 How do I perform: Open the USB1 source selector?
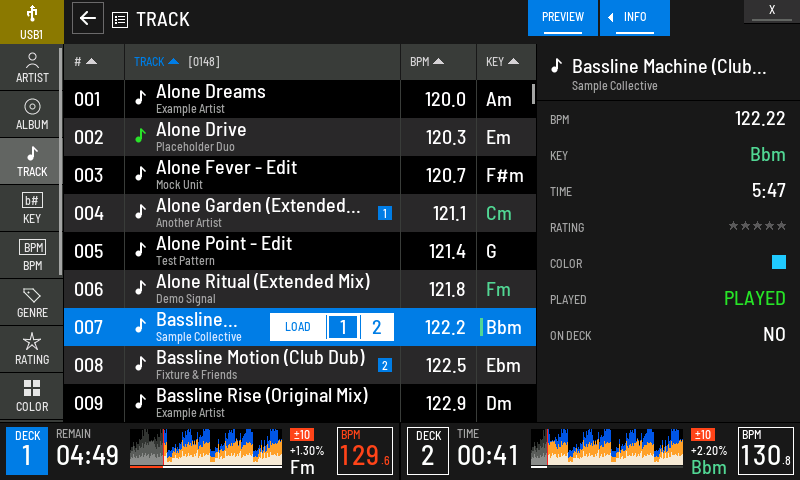pos(32,22)
